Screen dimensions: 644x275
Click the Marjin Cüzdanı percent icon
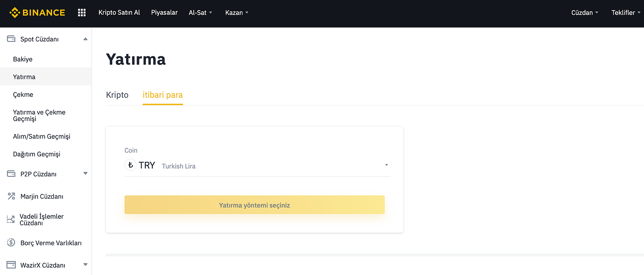11,196
